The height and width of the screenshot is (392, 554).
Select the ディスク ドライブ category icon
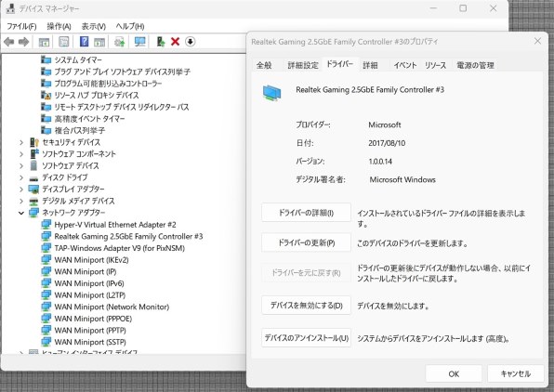pos(33,178)
